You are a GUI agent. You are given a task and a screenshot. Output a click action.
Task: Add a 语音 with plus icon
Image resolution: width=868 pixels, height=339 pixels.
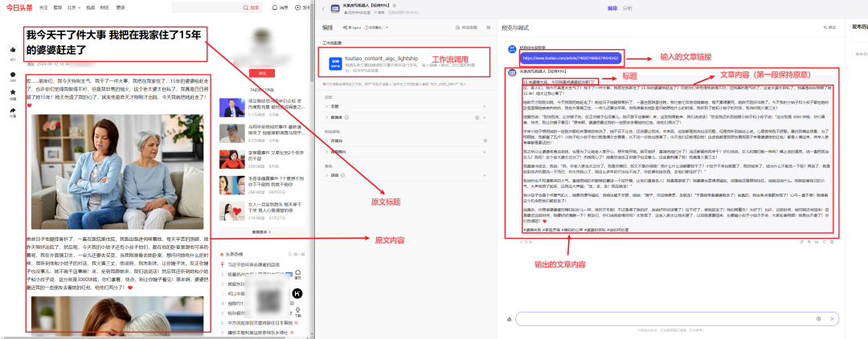point(485,175)
